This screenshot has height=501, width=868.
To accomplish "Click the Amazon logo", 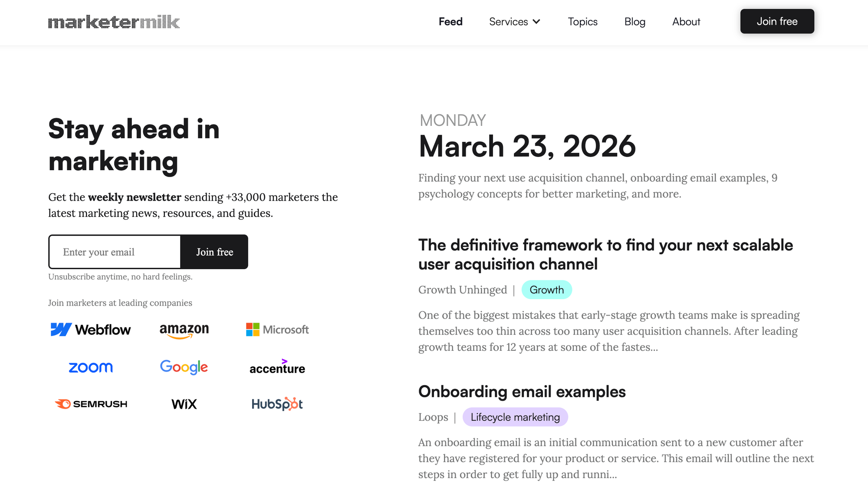I will 184,330.
